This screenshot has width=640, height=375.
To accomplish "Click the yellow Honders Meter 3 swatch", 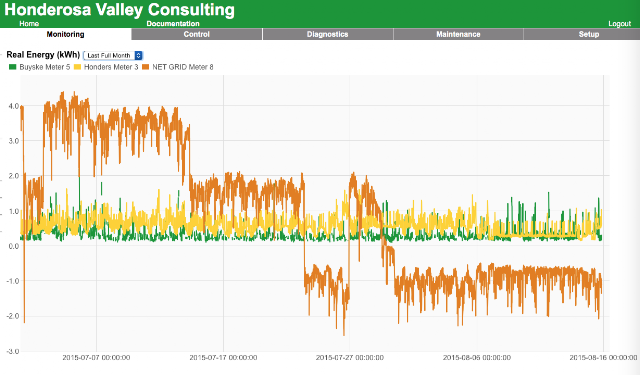I will pos(78,67).
